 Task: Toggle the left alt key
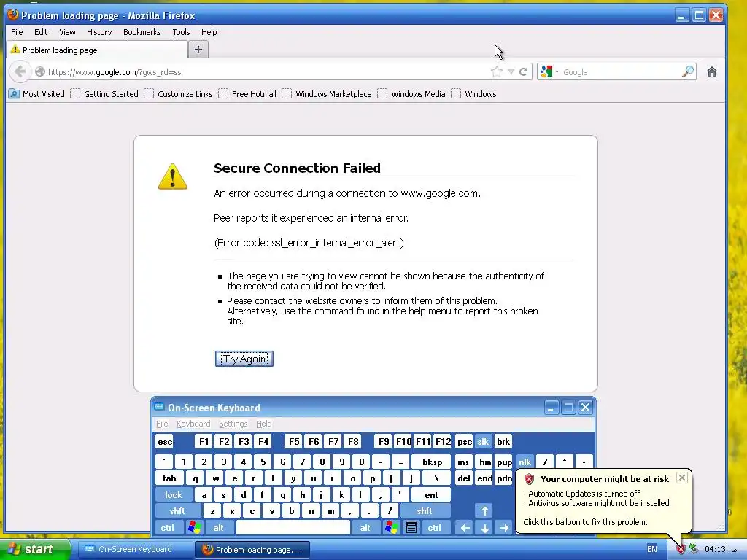click(x=219, y=528)
